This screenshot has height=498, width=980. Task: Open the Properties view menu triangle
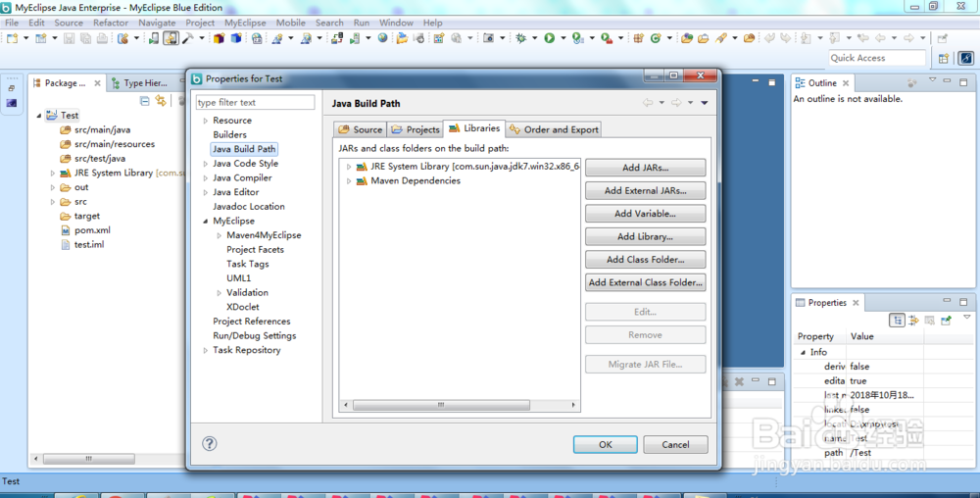(x=966, y=318)
